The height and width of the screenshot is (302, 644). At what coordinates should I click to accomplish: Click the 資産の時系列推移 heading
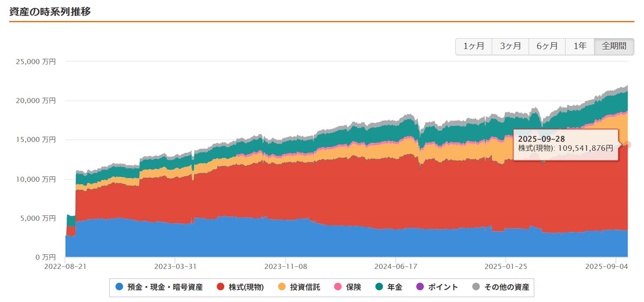(x=50, y=12)
